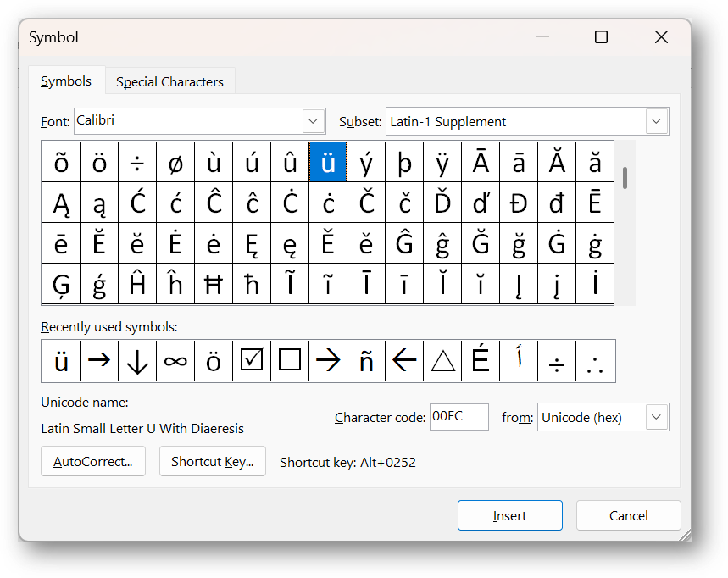Pick the infinity symbol from recently used

click(x=175, y=360)
